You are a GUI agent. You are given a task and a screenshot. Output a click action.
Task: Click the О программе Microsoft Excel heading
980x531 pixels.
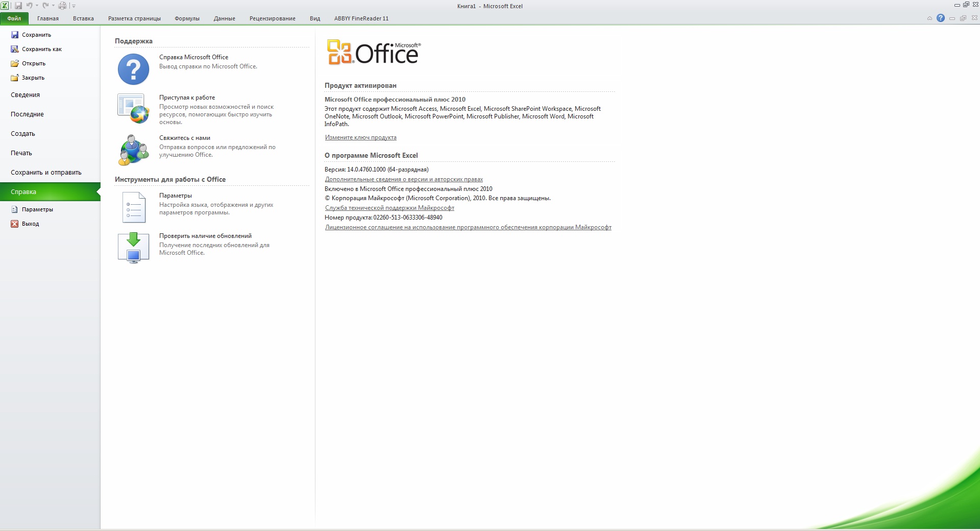tap(371, 155)
